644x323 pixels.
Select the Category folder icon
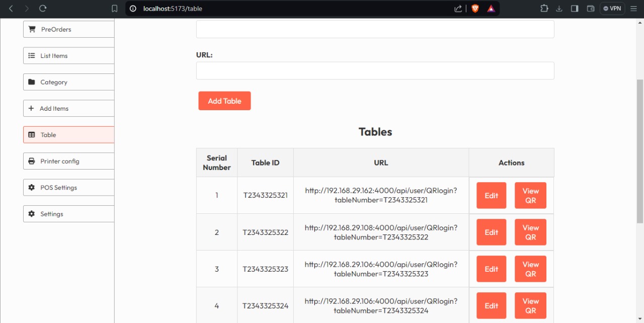[x=31, y=82]
